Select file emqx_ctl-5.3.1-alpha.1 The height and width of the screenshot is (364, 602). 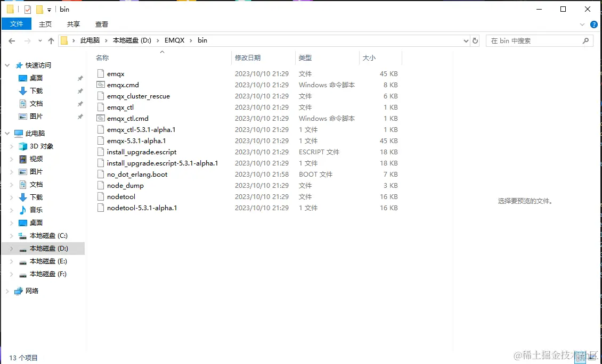click(141, 130)
